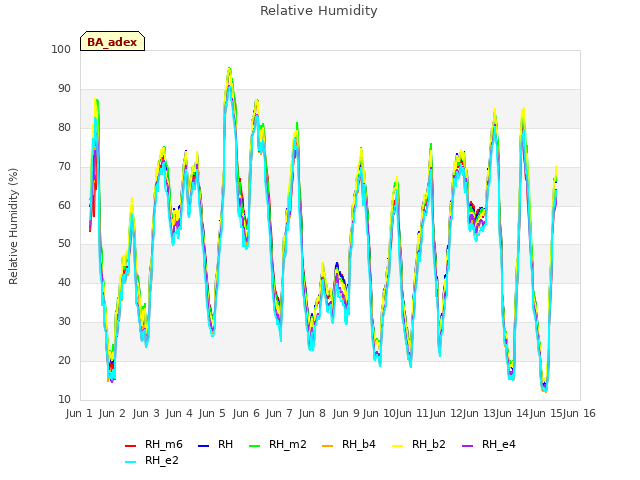Click the Jun 1 x-axis label
Viewport: 640px width, 480px height.
point(79,413)
